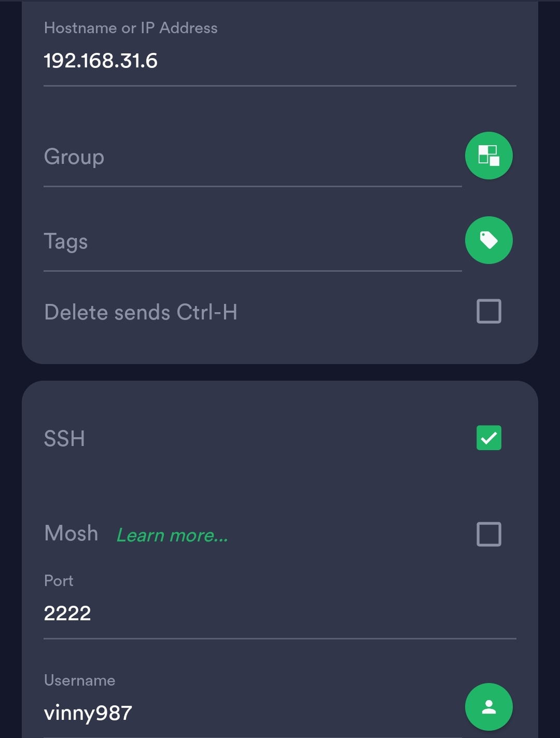Tap the Delete sends Ctrl-H label
Image resolution: width=560 pixels, height=738 pixels.
(x=141, y=312)
